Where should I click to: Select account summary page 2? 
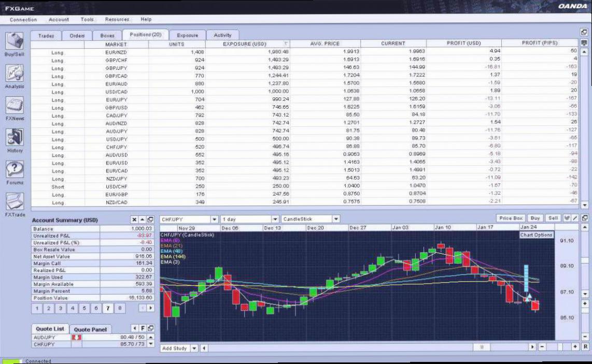pyautogui.click(x=49, y=308)
